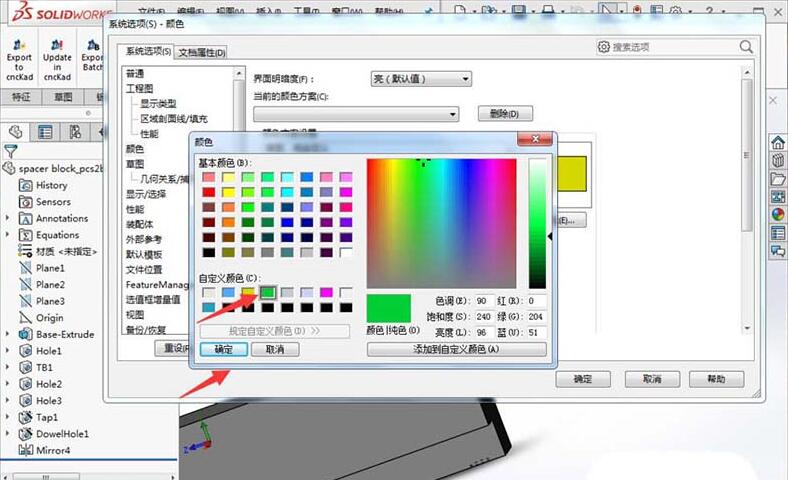Open the SOLIDWORKS Resources home icon in task pane
This screenshot has height=480, width=788.
[x=778, y=143]
